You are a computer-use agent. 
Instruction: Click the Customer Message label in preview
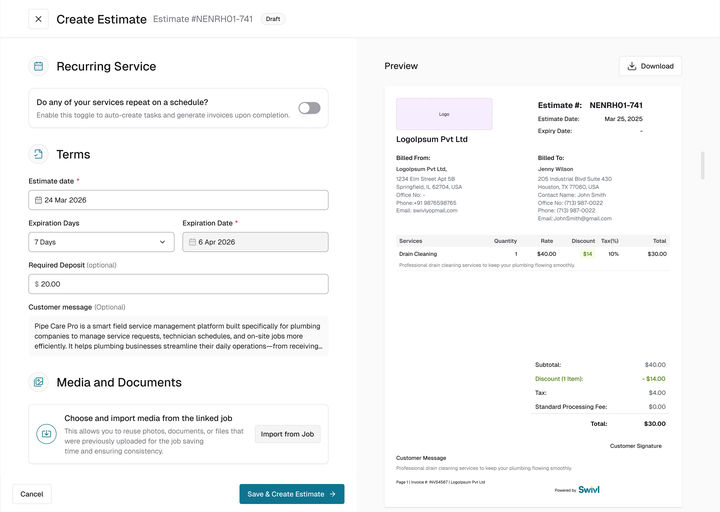click(x=421, y=458)
